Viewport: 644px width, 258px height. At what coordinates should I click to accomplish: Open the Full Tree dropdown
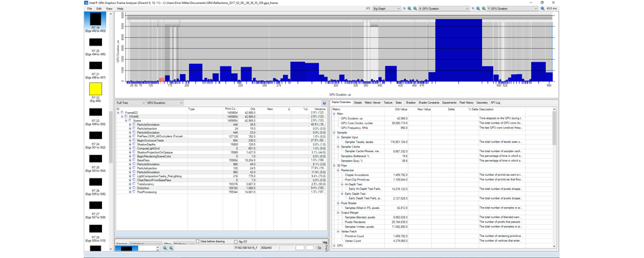(131, 103)
